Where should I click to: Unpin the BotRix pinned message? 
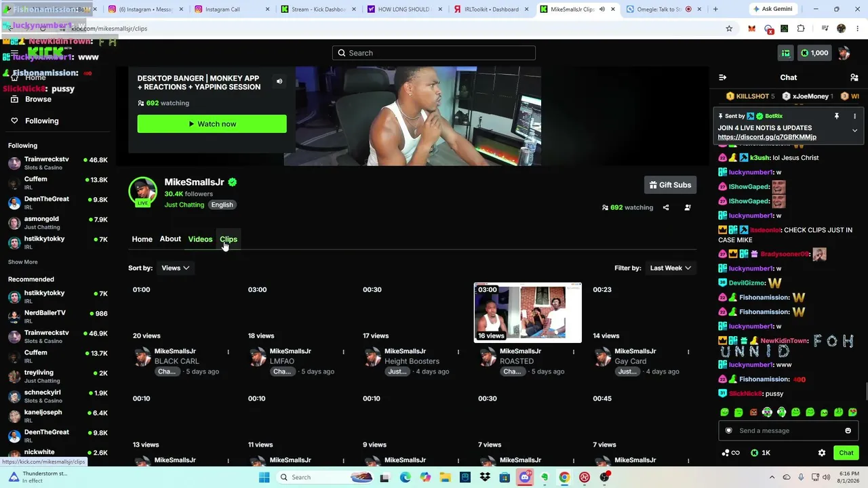837,116
